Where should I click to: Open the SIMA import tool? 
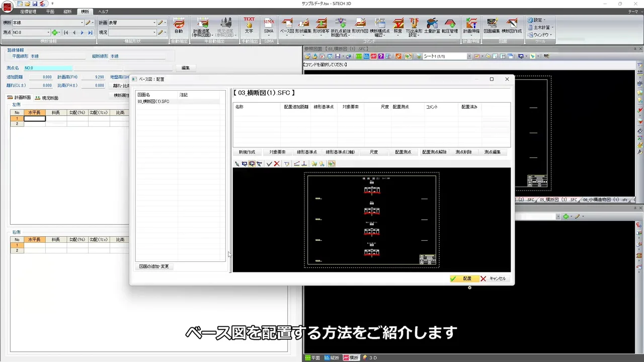pyautogui.click(x=269, y=26)
